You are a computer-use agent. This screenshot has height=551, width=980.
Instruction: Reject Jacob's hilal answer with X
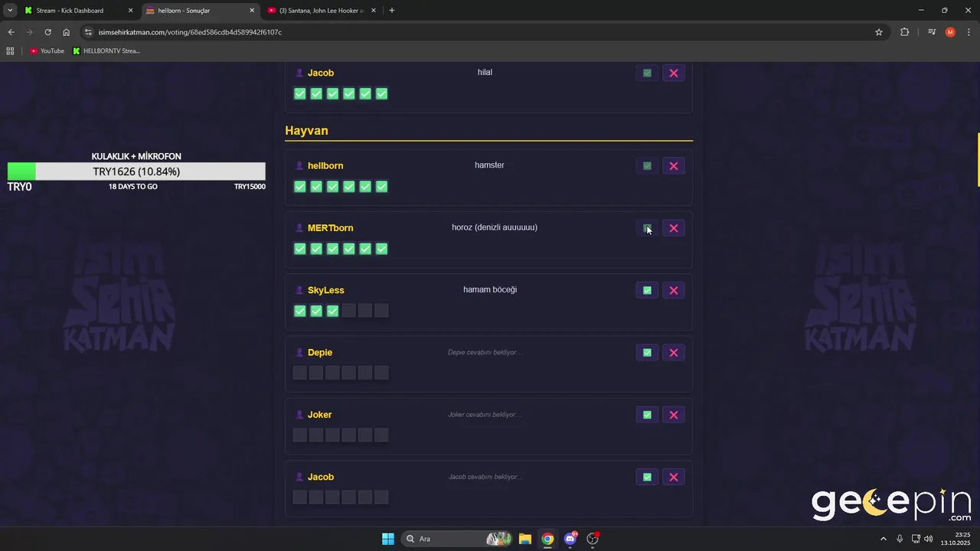pyautogui.click(x=674, y=73)
